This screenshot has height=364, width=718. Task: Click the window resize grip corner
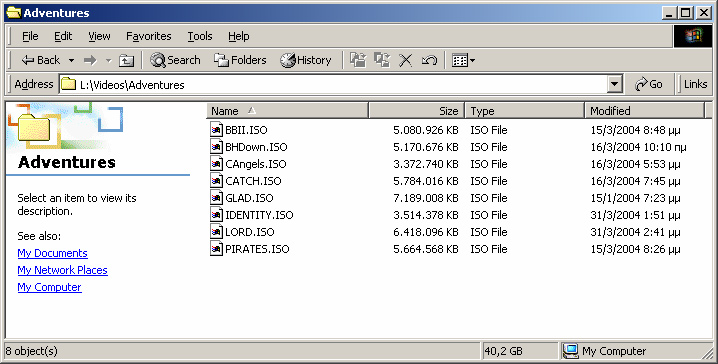707,353
